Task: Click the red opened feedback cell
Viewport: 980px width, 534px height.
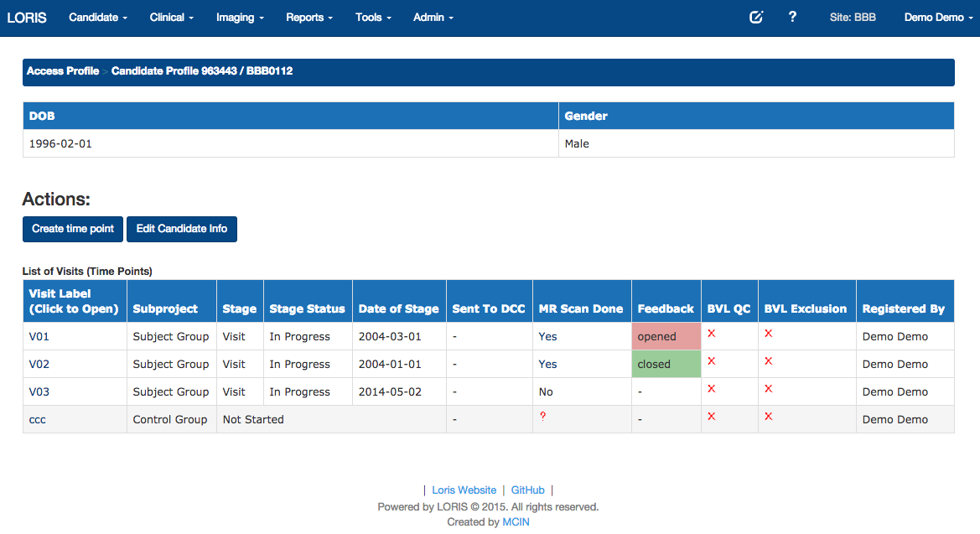Action: [x=666, y=336]
